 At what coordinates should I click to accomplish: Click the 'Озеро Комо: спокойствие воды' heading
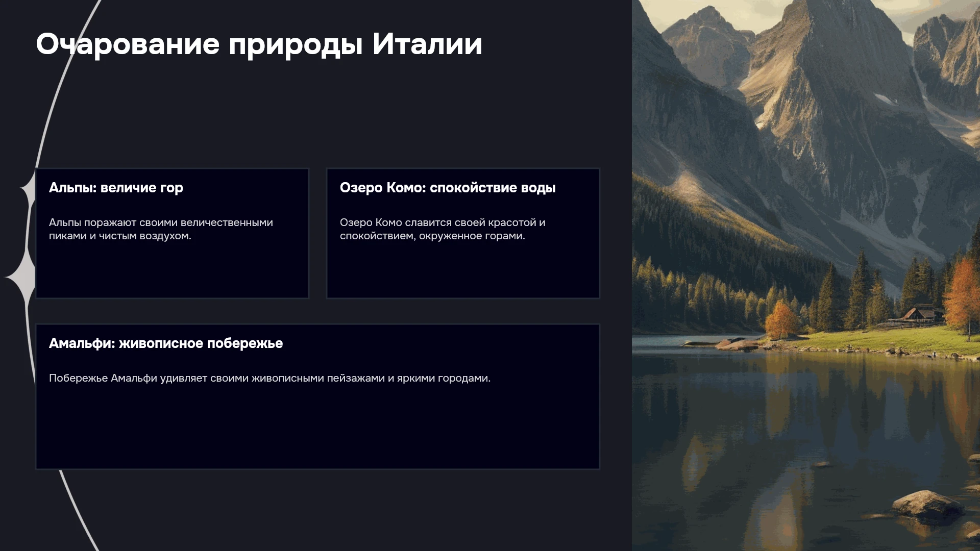(448, 188)
